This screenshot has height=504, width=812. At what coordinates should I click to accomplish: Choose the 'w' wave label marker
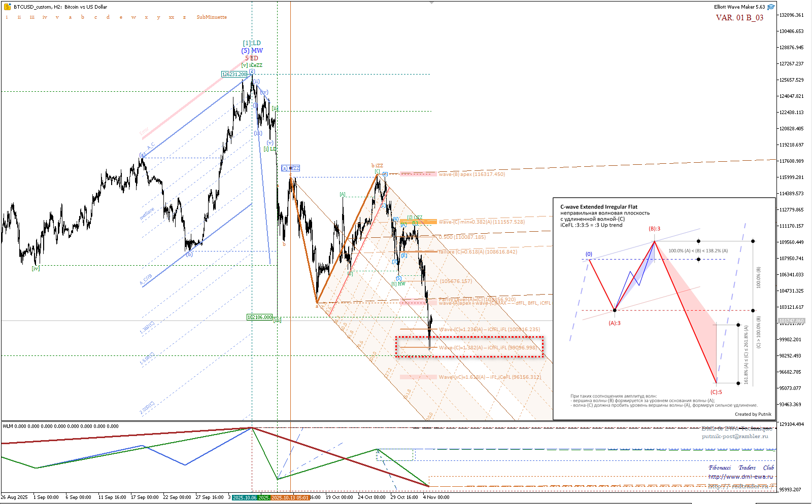tap(133, 17)
